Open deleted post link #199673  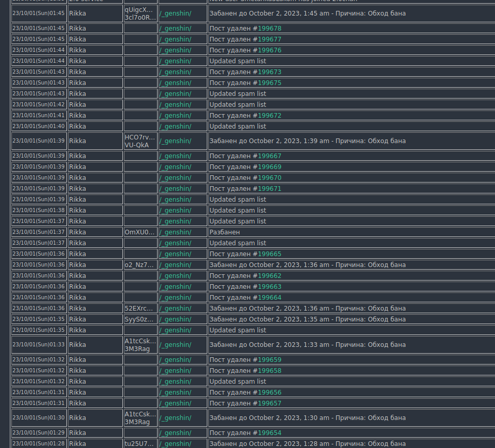[270, 72]
